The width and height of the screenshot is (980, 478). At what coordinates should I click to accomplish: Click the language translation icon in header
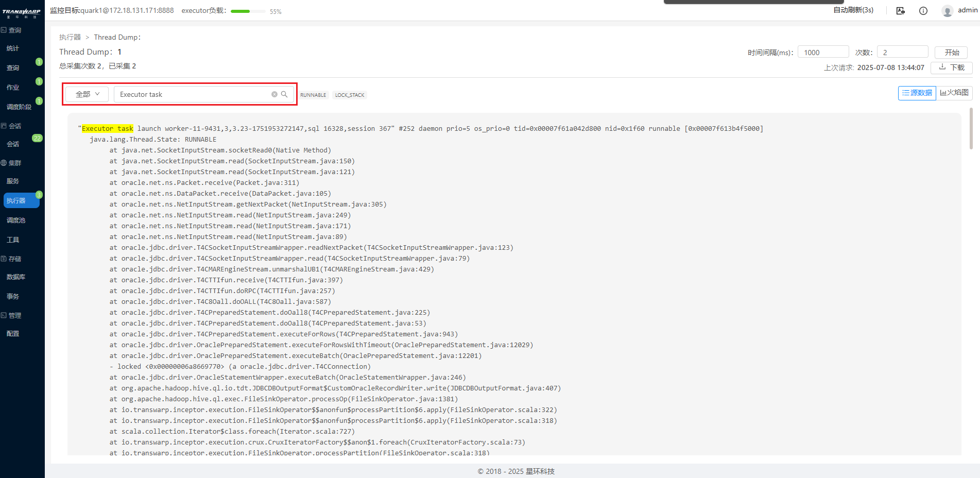click(900, 11)
